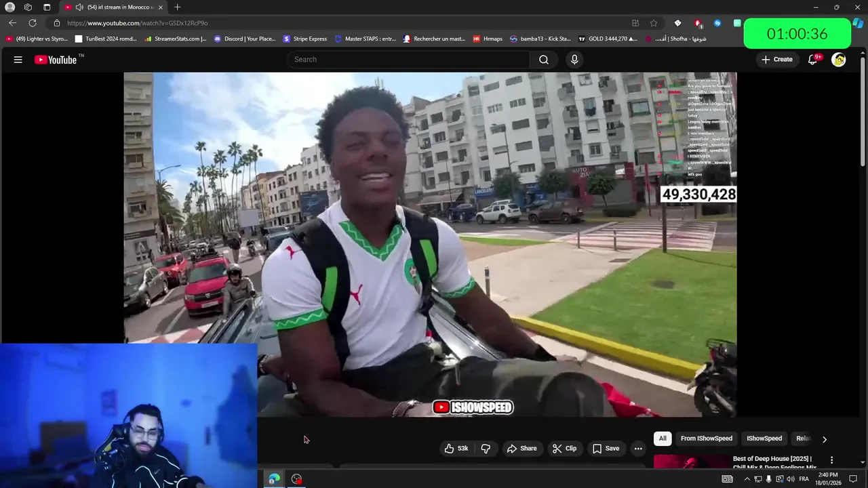Click the Create button

coord(776,60)
